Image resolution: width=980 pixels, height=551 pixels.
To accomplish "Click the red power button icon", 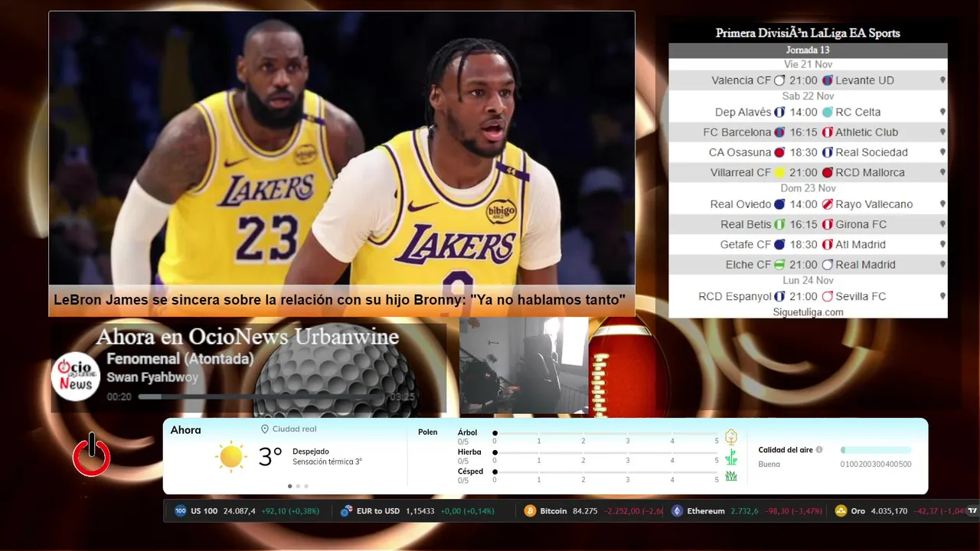I will 92,455.
